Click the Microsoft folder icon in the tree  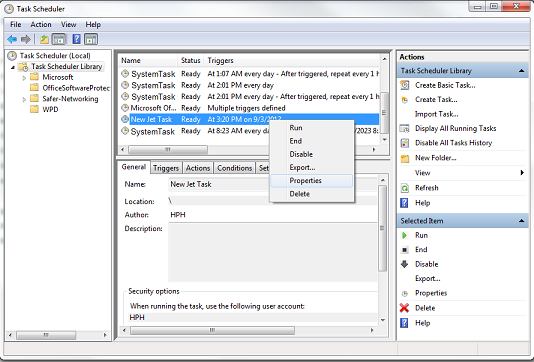34,77
